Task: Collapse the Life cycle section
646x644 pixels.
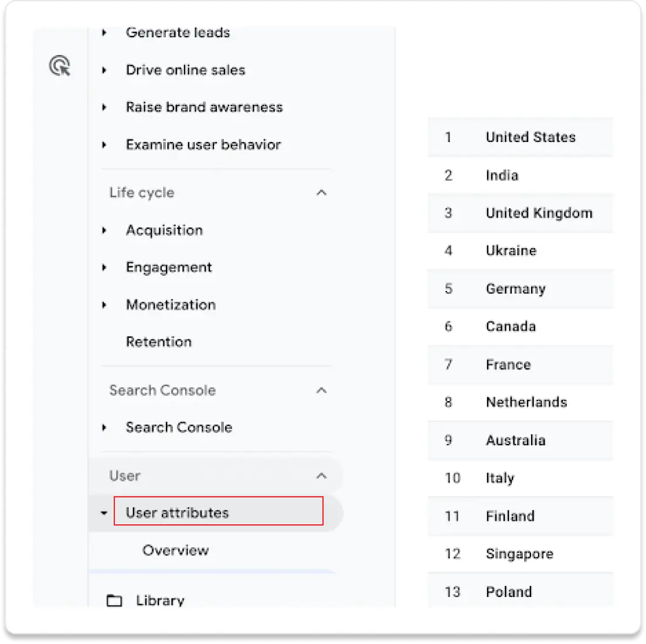Action: pyautogui.click(x=321, y=192)
